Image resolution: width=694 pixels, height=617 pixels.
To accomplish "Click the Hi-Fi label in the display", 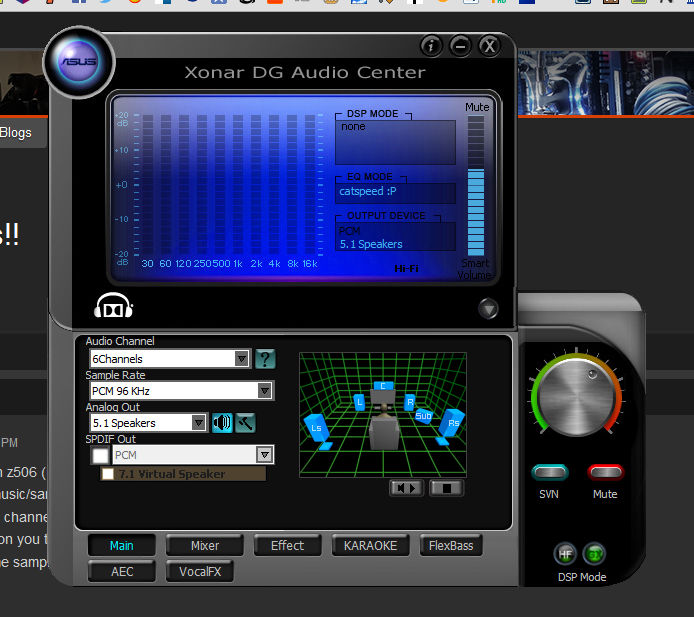I will 406,269.
